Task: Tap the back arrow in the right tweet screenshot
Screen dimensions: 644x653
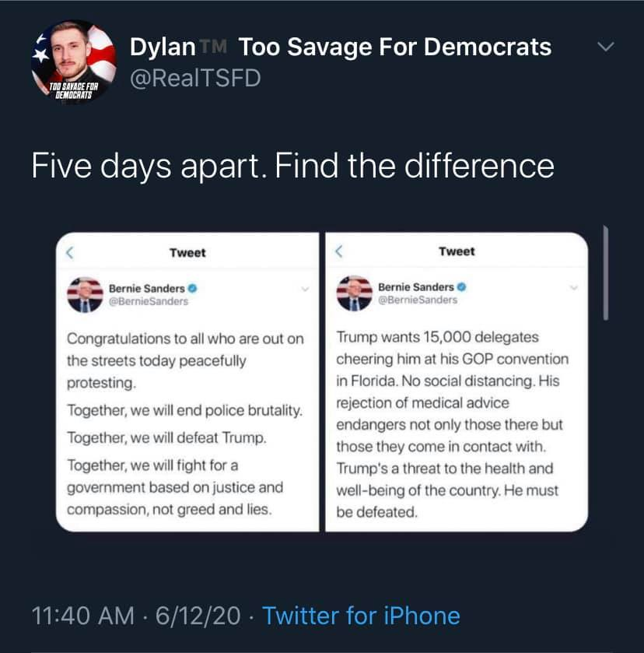Action: 338,251
